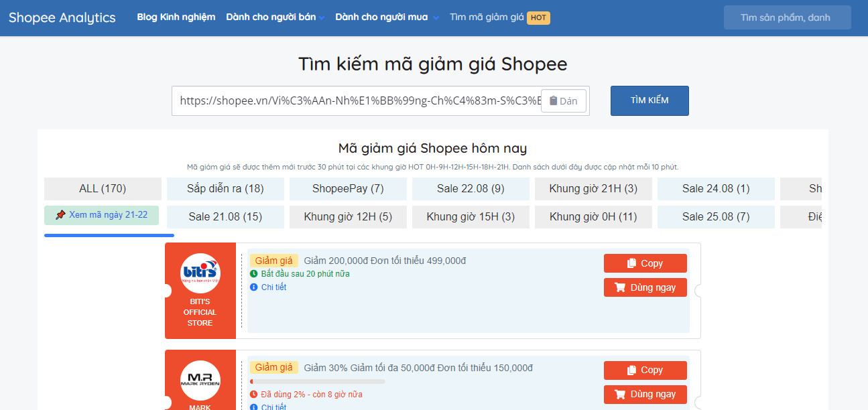Click the clipboard icon in the Dán button

point(553,101)
